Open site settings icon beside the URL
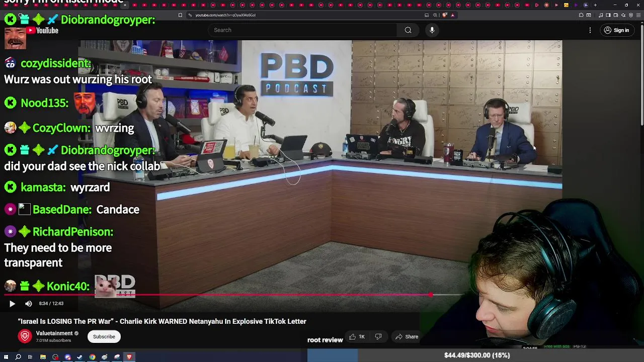This screenshot has width=644, height=362. click(190, 15)
